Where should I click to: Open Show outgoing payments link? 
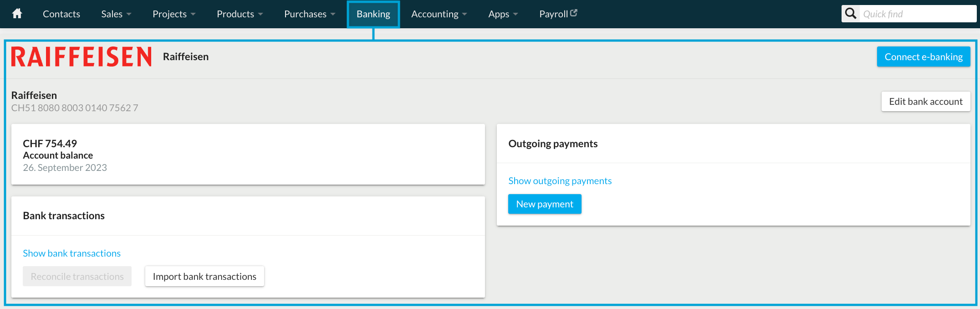[x=560, y=180]
